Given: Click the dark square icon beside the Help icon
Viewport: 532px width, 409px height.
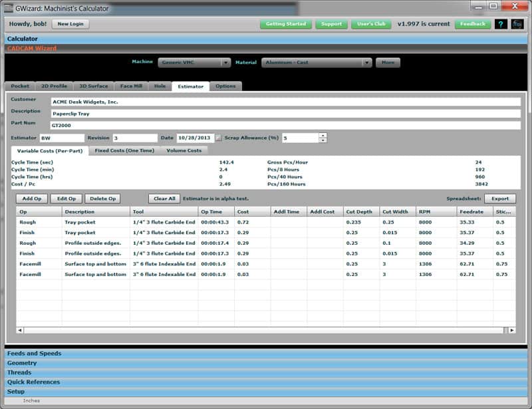Looking at the screenshot, I should click(x=516, y=24).
